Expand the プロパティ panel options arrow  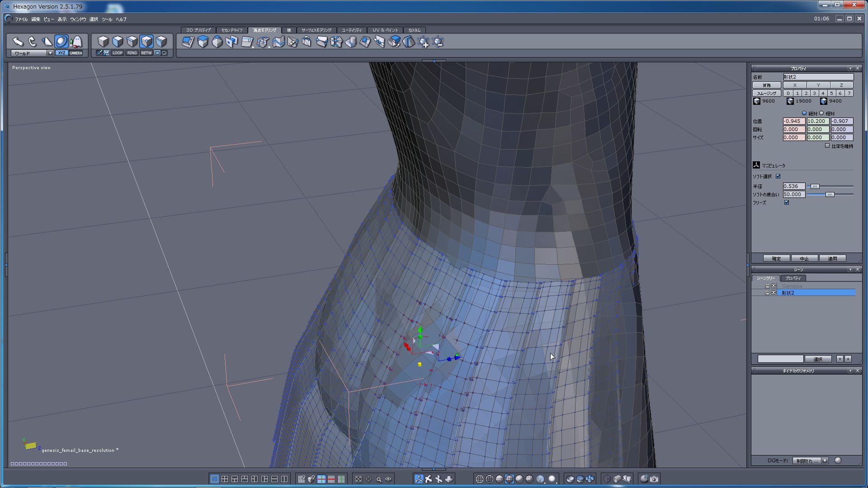[850, 68]
